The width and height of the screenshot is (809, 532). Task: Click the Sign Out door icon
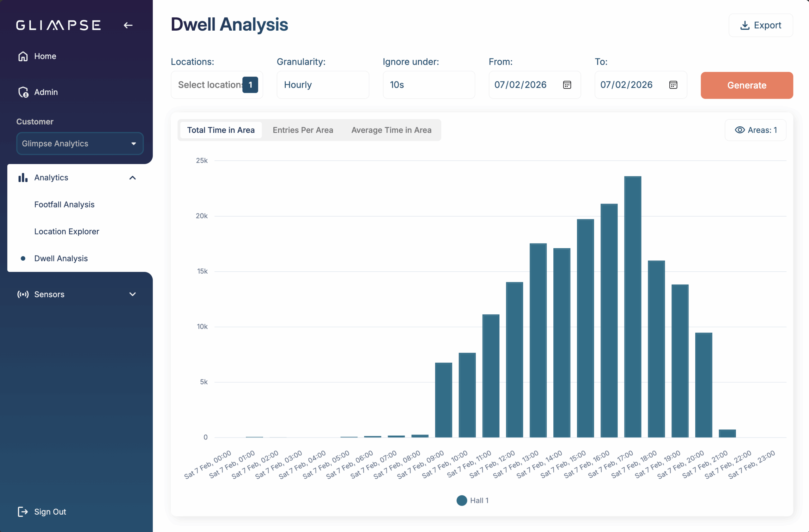click(23, 511)
